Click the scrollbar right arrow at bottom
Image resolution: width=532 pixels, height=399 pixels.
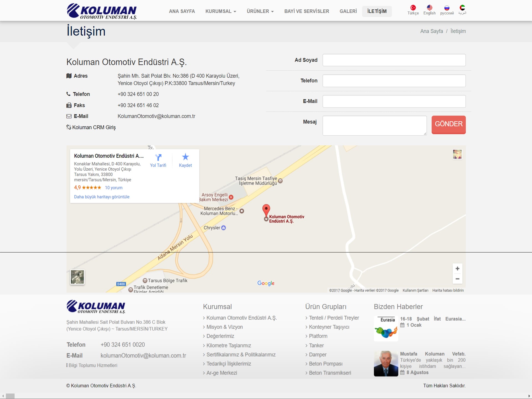click(529, 396)
